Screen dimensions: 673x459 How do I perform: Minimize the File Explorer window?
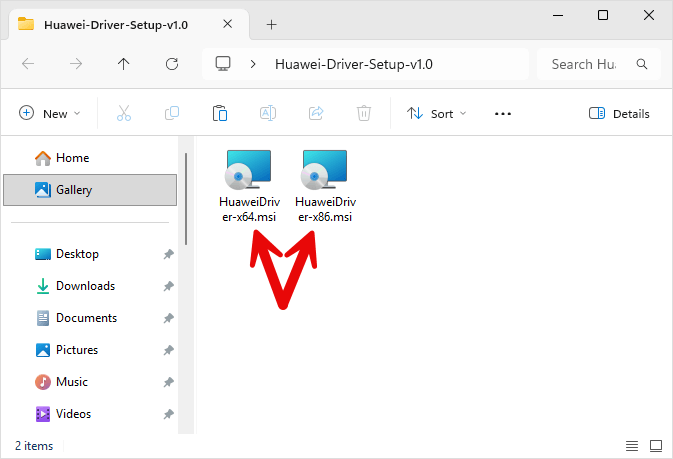coord(558,15)
